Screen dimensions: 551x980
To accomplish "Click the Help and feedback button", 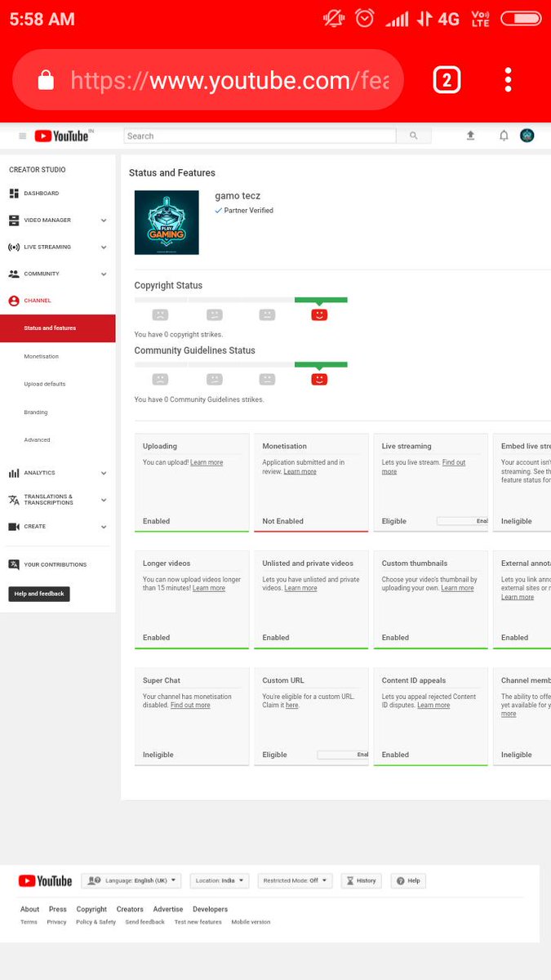I will coord(39,594).
